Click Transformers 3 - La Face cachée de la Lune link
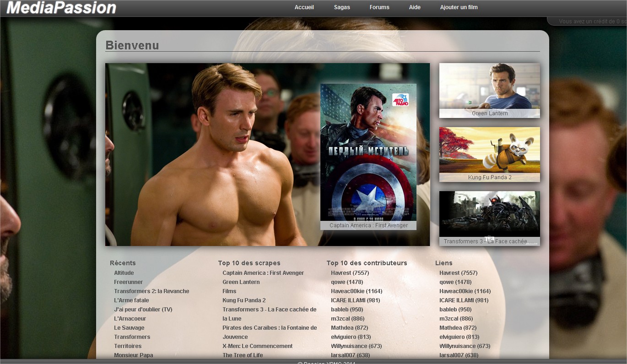The image size is (627, 364). [x=270, y=314]
